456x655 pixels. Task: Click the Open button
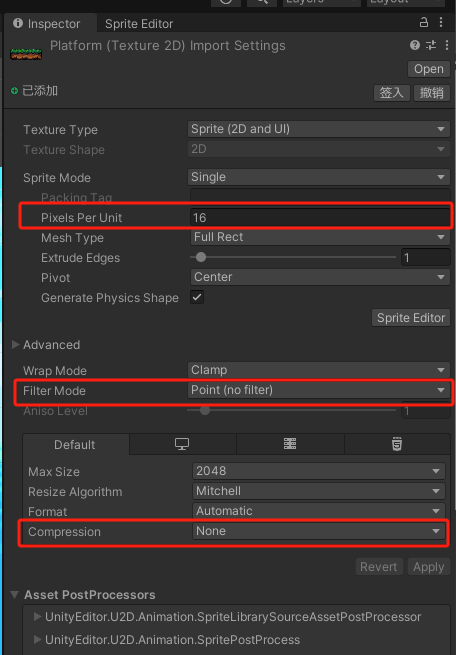click(x=428, y=69)
